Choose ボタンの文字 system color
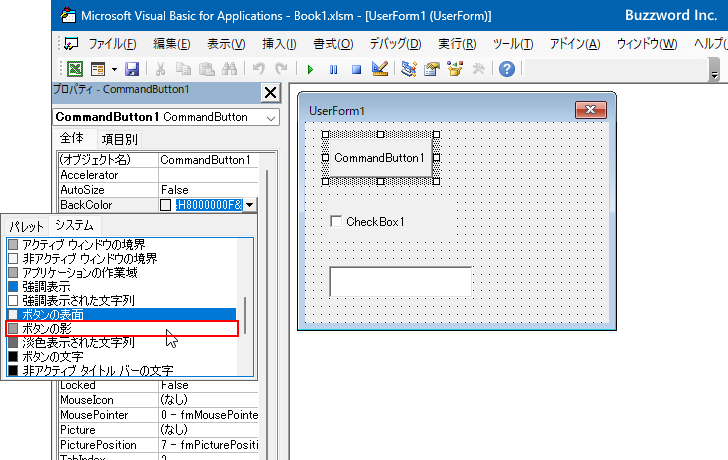 tap(122, 356)
